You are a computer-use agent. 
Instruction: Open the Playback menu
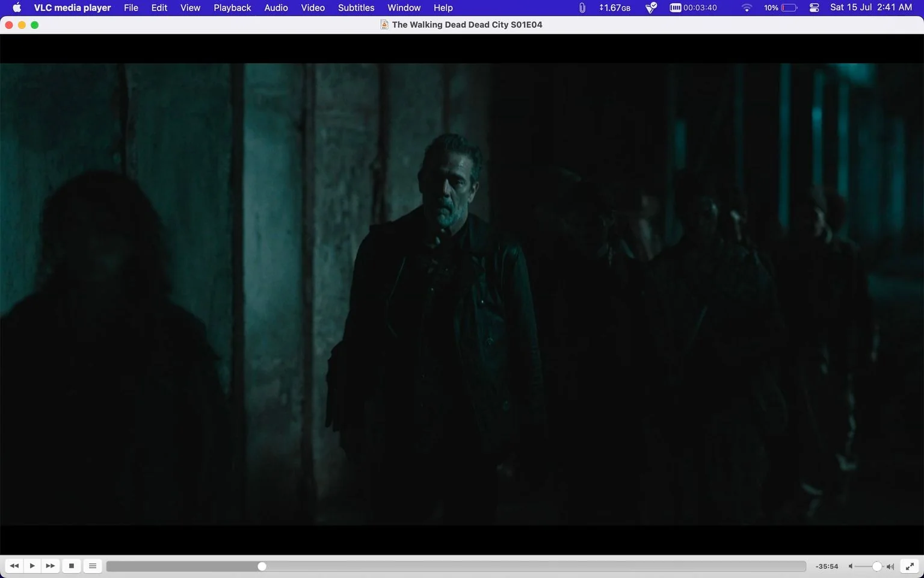pyautogui.click(x=232, y=8)
